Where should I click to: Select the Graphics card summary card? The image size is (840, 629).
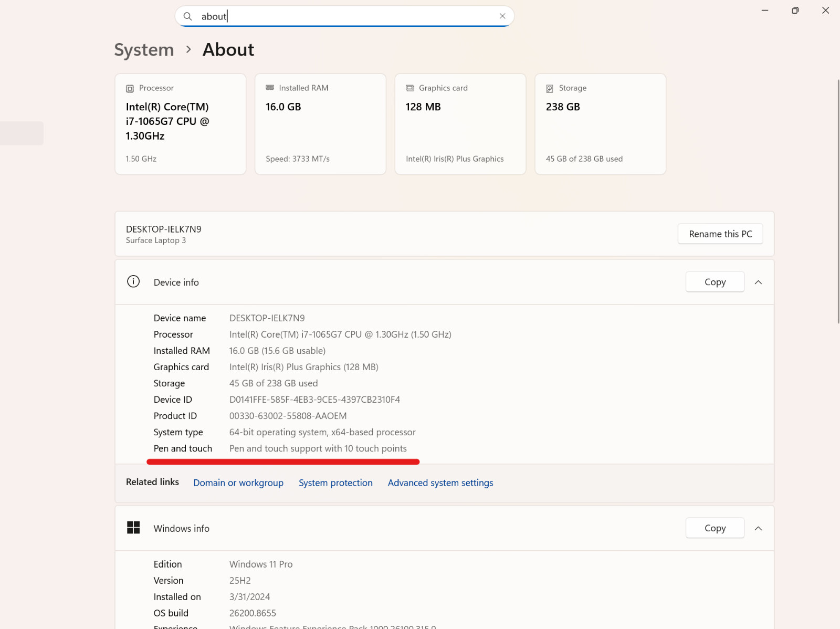click(x=460, y=124)
